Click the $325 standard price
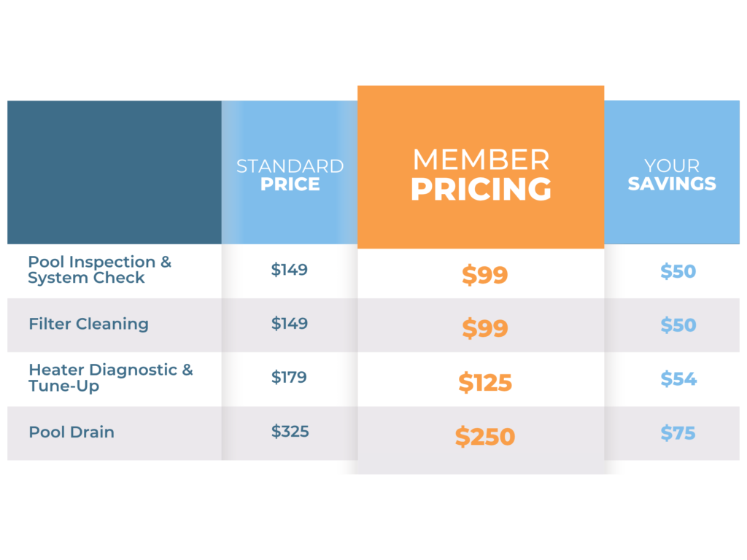This screenshot has height=560, width=747. pos(290,432)
